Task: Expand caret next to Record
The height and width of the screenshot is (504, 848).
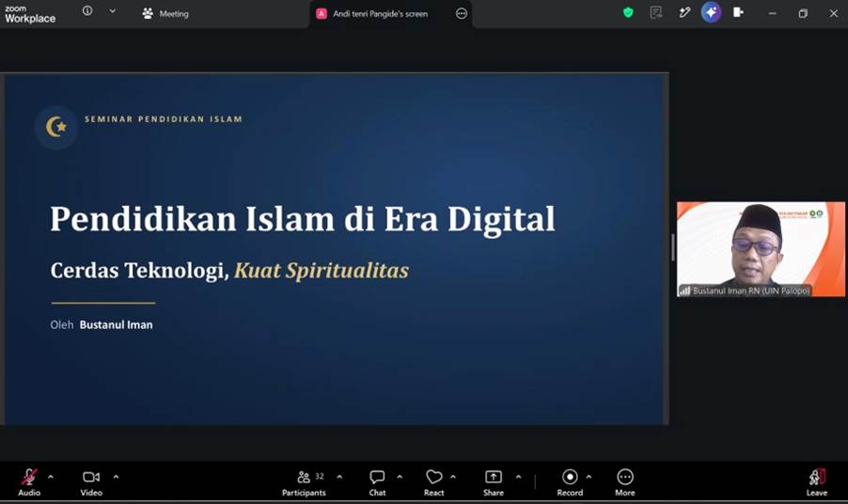Action: tap(589, 477)
